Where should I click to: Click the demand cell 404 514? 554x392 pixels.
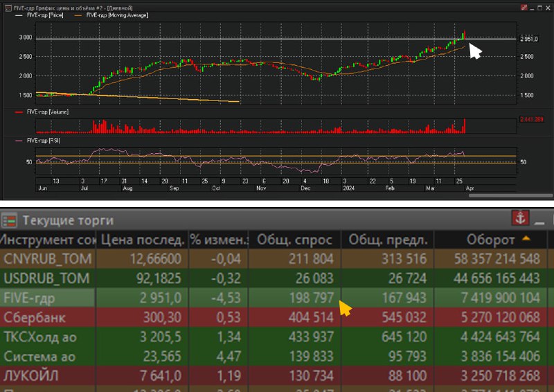point(295,317)
